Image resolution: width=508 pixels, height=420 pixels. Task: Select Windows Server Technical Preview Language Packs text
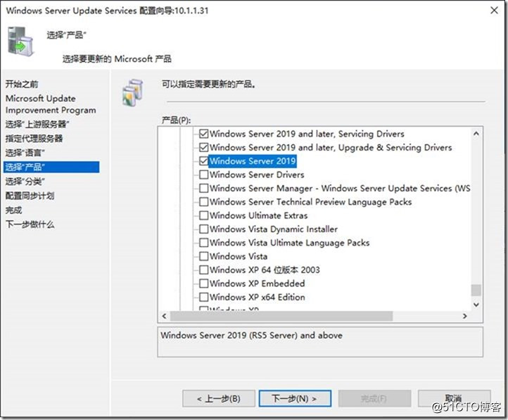click(310, 202)
